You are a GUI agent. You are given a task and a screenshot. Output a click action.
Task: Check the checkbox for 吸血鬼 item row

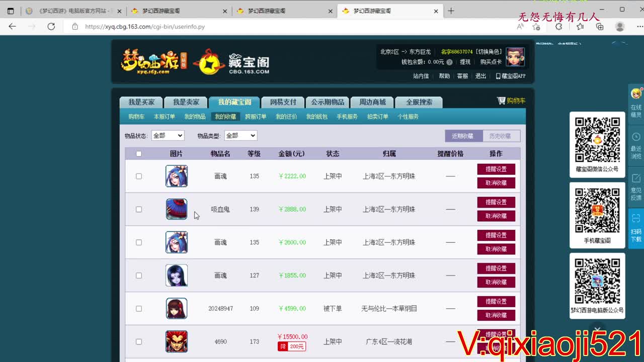(x=138, y=209)
